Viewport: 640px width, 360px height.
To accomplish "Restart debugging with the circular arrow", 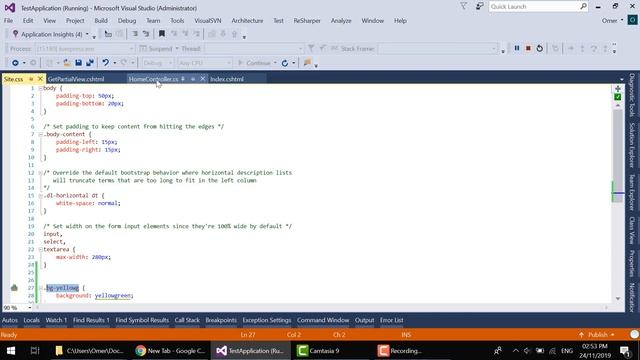I will coord(540,48).
